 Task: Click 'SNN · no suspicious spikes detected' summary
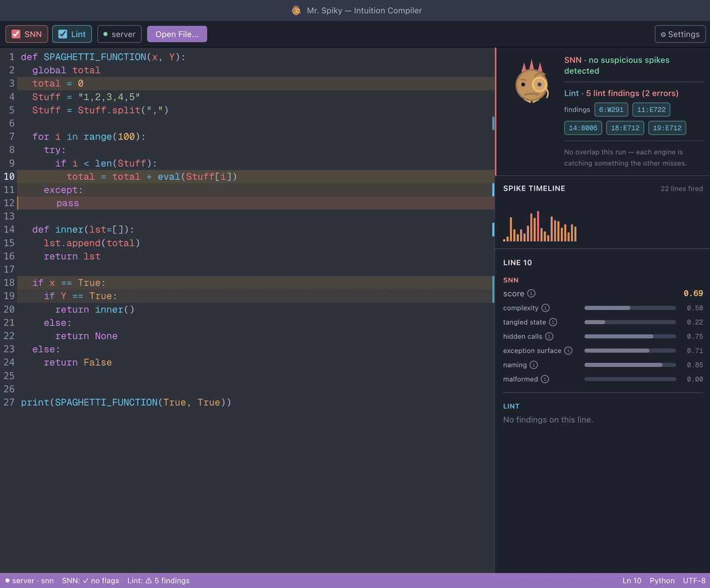point(617,65)
